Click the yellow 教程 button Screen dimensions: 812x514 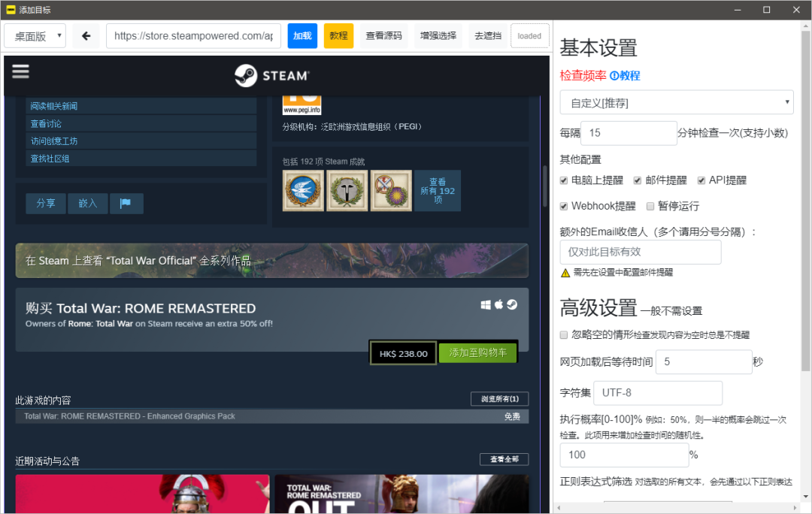coord(338,36)
